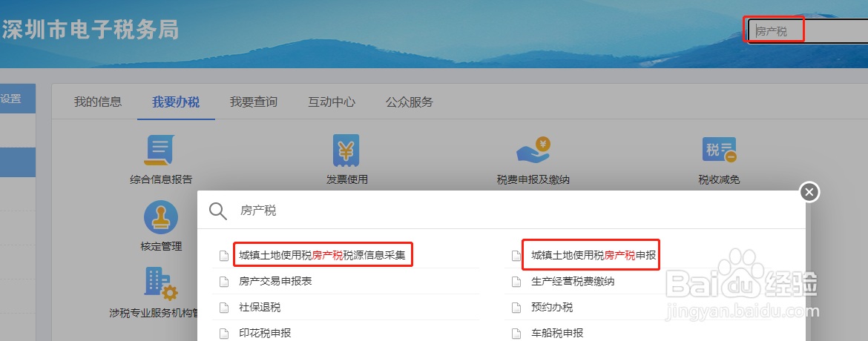
Task: Open 涉税专业服务机构 building icon
Action: (160, 285)
